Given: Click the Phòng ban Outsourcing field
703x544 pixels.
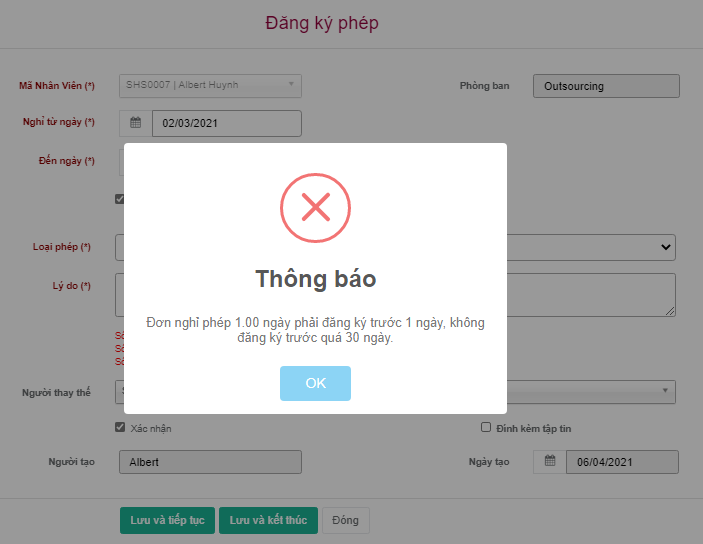Looking at the screenshot, I should [606, 86].
